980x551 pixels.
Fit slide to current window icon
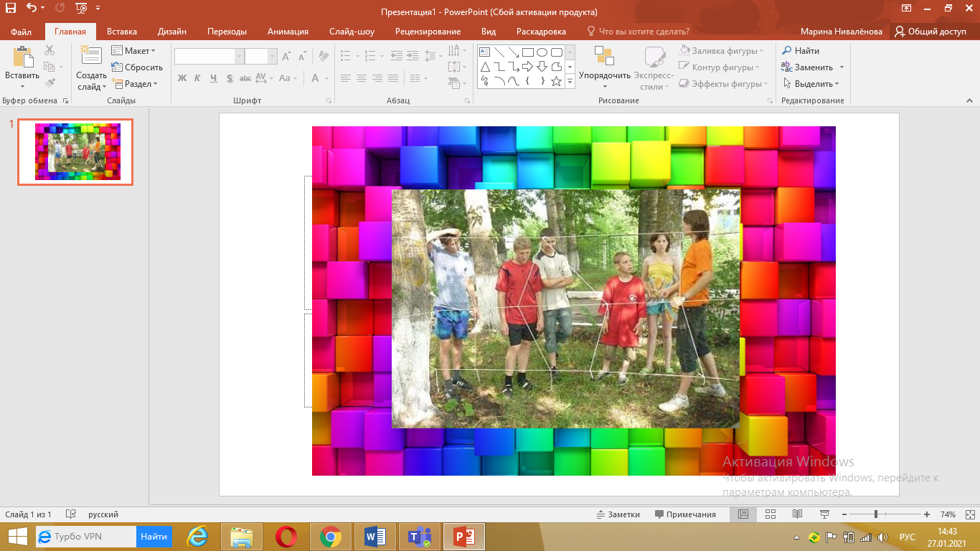coord(969,514)
